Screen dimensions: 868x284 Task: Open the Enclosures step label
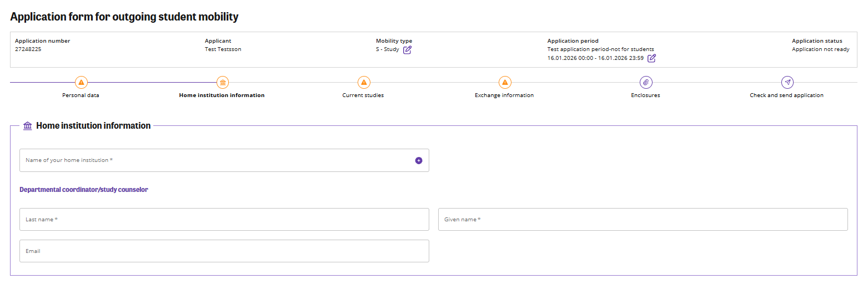pos(645,95)
